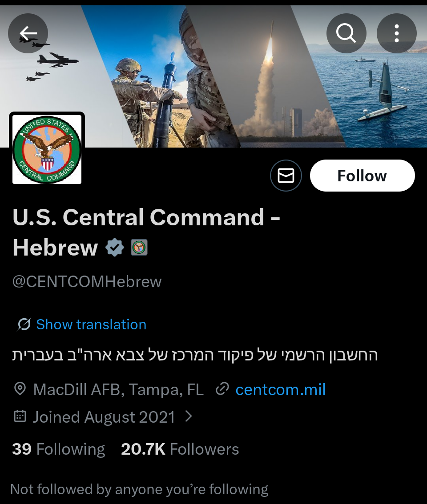Go back using the arrow icon

click(x=28, y=33)
